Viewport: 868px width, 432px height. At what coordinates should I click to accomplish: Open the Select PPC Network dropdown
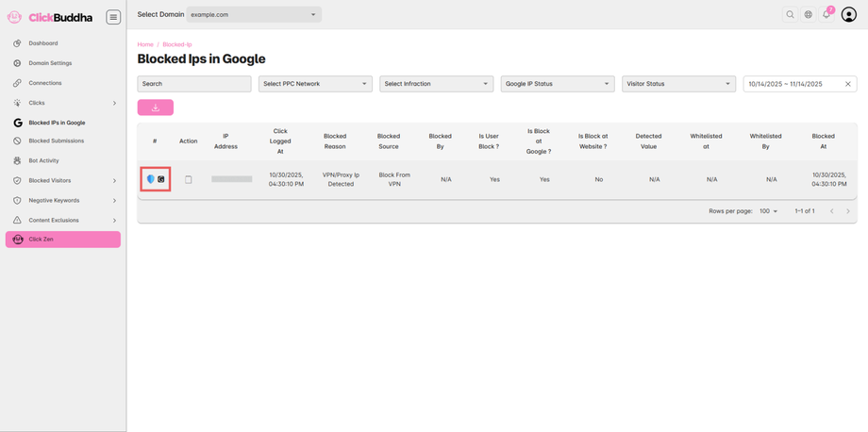tap(315, 84)
